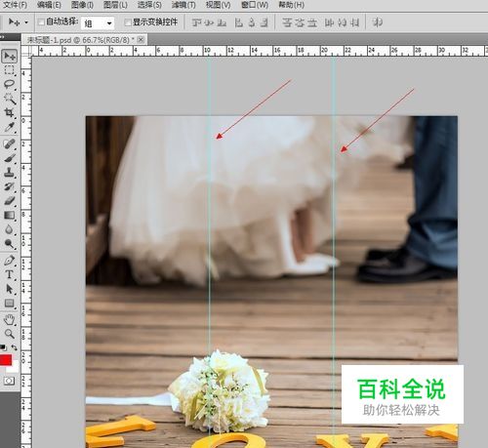Image resolution: width=488 pixels, height=448 pixels.
Task: Click the Align Vertical Centers icon
Action: point(209,22)
